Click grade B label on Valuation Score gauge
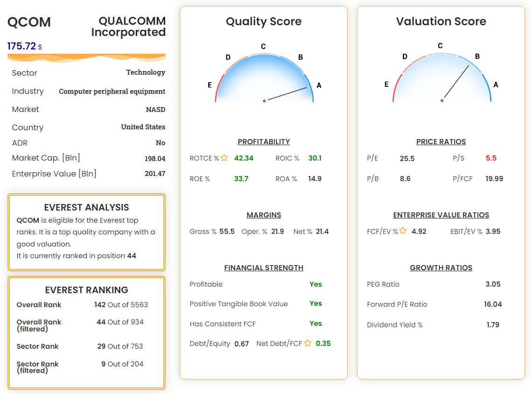 click(477, 56)
